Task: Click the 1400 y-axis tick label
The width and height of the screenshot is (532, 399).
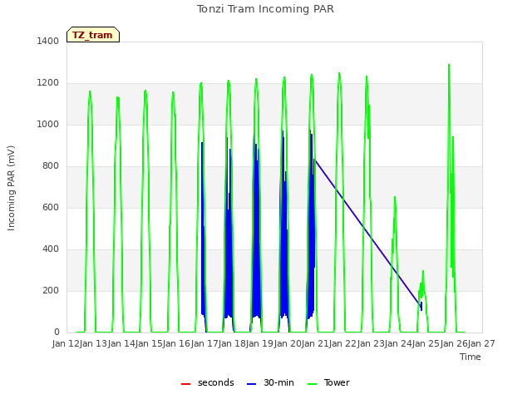Action: coord(48,41)
